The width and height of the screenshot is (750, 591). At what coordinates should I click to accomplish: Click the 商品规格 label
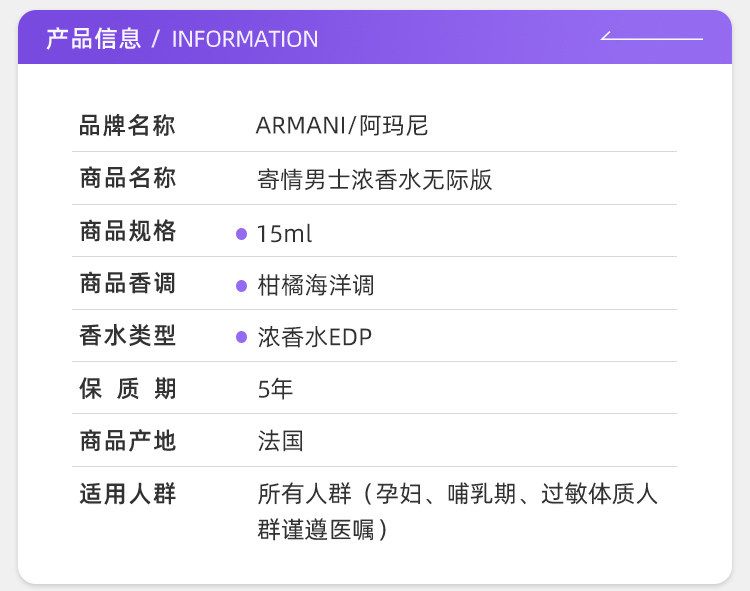[128, 232]
